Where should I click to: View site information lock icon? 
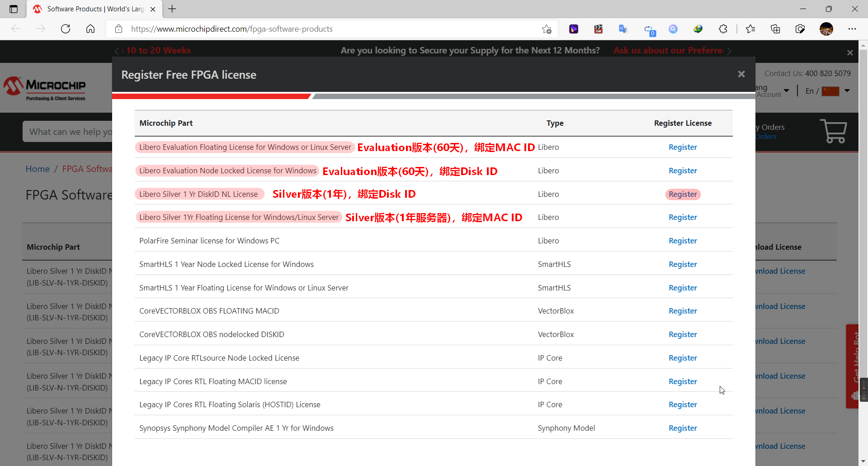119,29
